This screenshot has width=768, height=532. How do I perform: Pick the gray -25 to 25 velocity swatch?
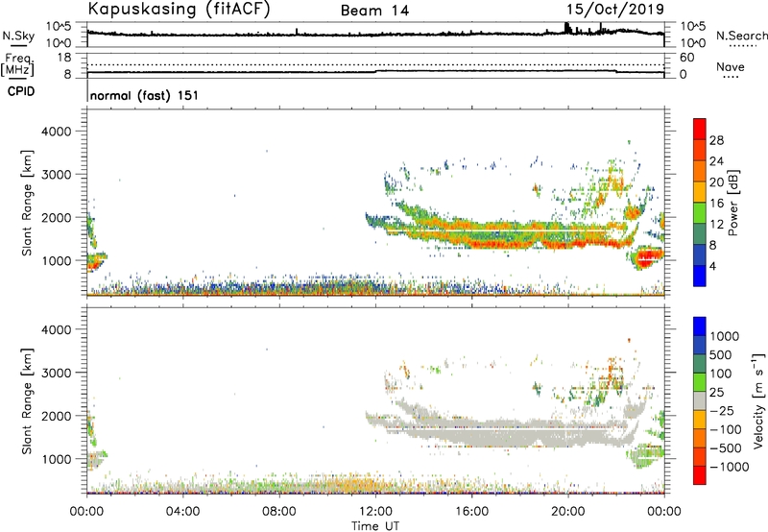tap(700, 401)
